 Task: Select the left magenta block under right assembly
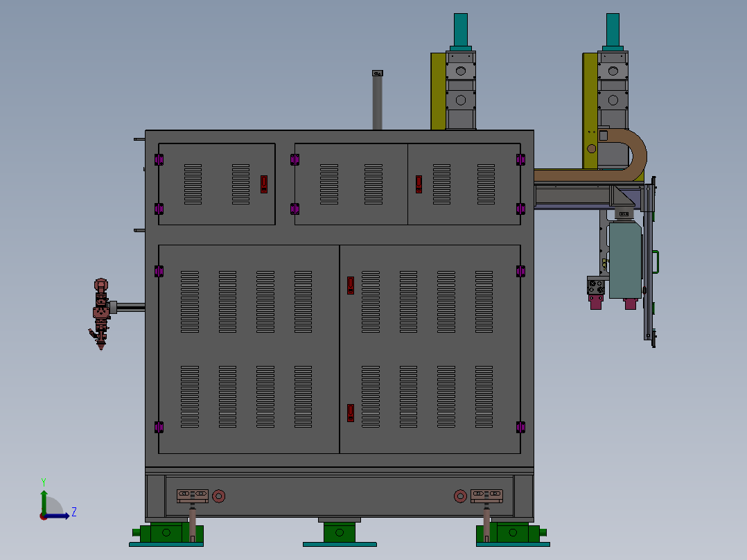(596, 302)
